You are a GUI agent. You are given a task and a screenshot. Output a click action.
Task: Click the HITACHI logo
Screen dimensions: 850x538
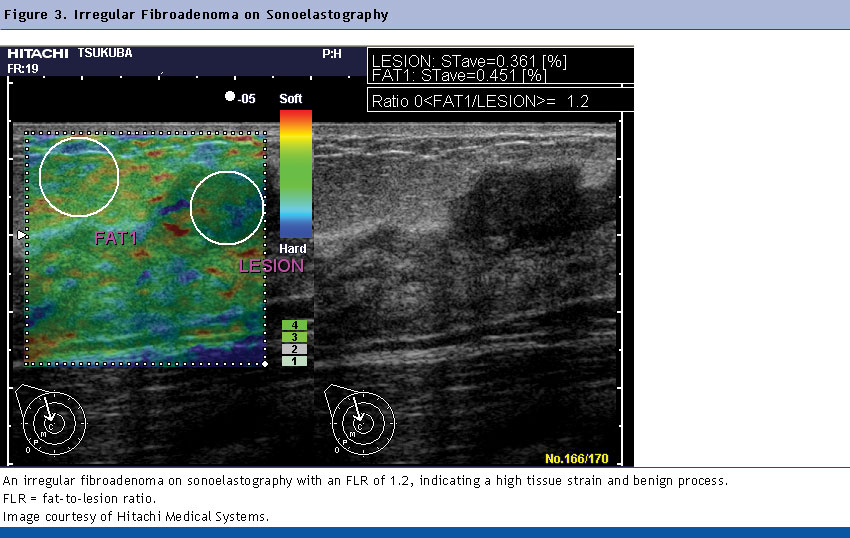(38, 53)
